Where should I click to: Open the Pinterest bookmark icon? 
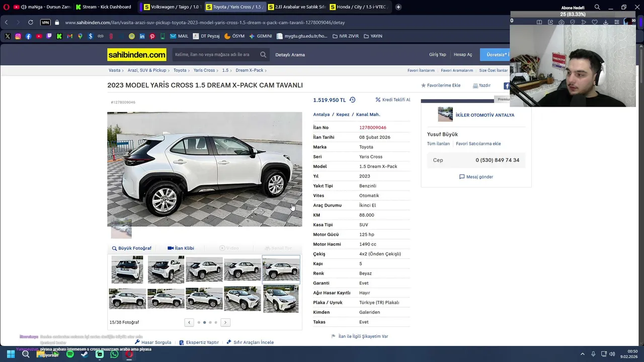152,36
